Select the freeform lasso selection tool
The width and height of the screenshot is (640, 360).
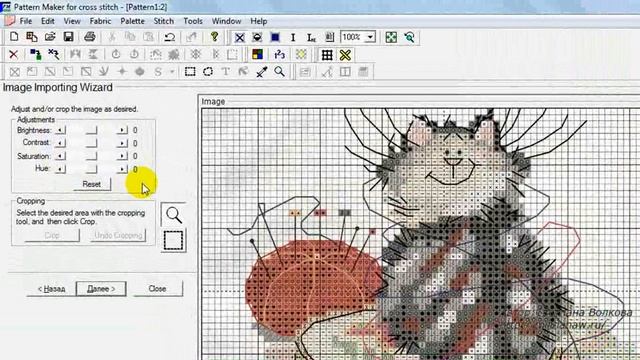[208, 72]
